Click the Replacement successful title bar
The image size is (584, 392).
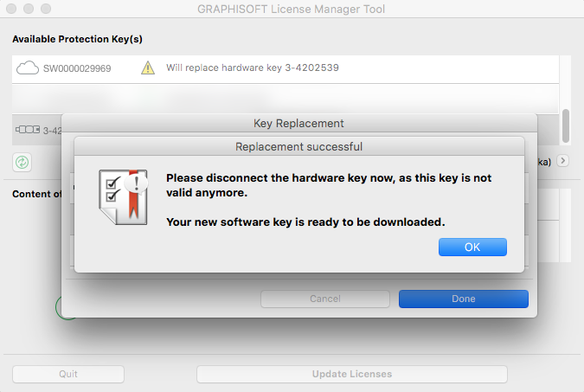tap(298, 146)
